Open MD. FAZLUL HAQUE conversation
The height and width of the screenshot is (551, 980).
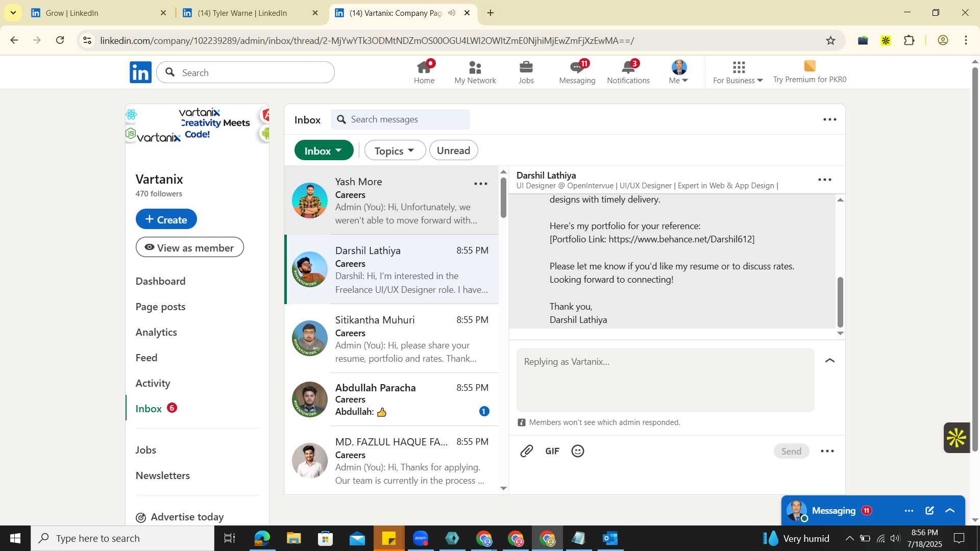point(391,460)
